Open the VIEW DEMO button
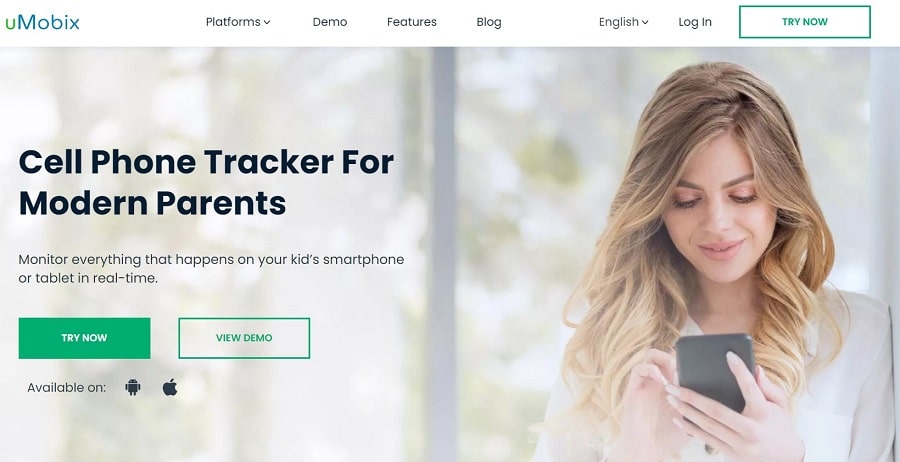 tap(244, 338)
